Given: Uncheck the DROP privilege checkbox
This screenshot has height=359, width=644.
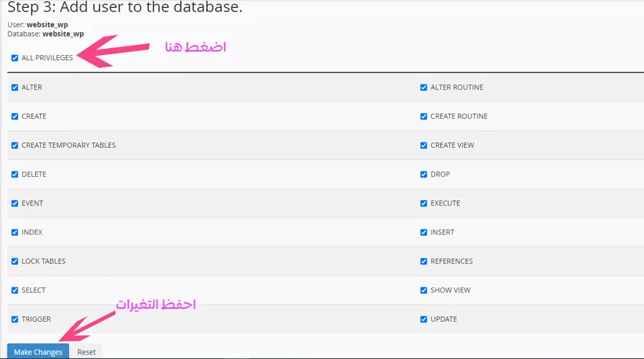Looking at the screenshot, I should point(424,174).
